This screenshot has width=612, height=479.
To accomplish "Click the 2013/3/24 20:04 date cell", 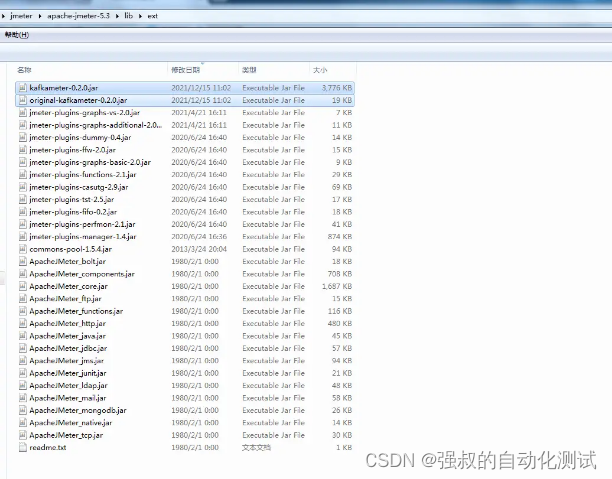I will [199, 249].
